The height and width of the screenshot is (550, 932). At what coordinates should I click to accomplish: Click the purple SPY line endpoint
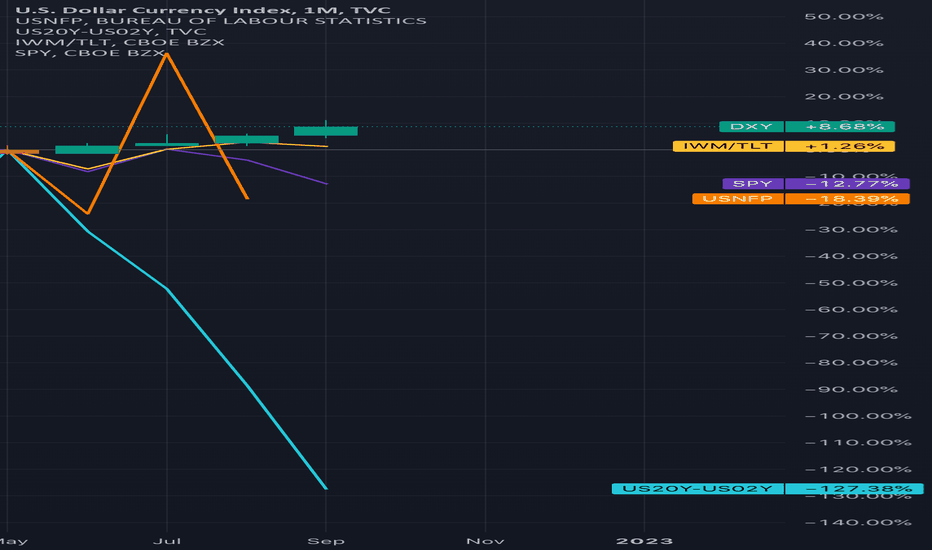coord(326,183)
